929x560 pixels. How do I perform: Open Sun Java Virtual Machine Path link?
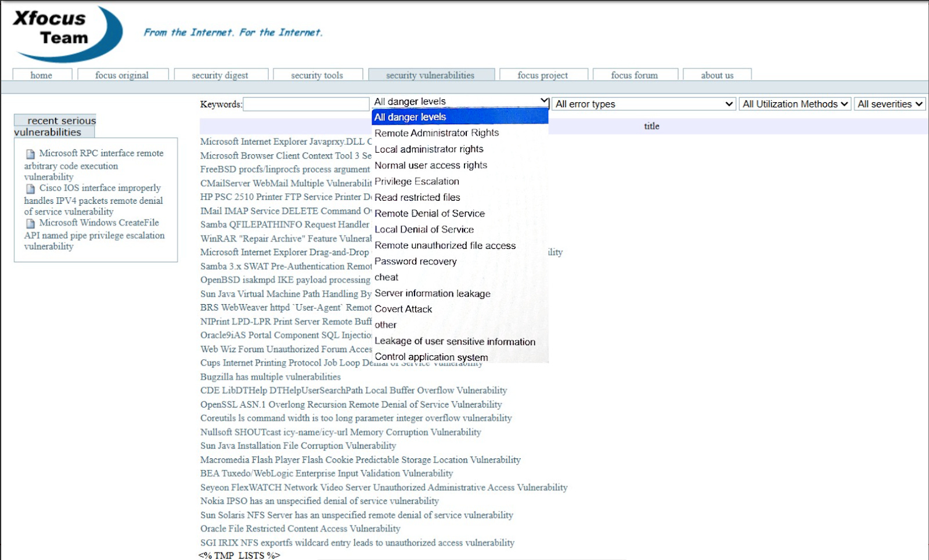click(x=286, y=294)
